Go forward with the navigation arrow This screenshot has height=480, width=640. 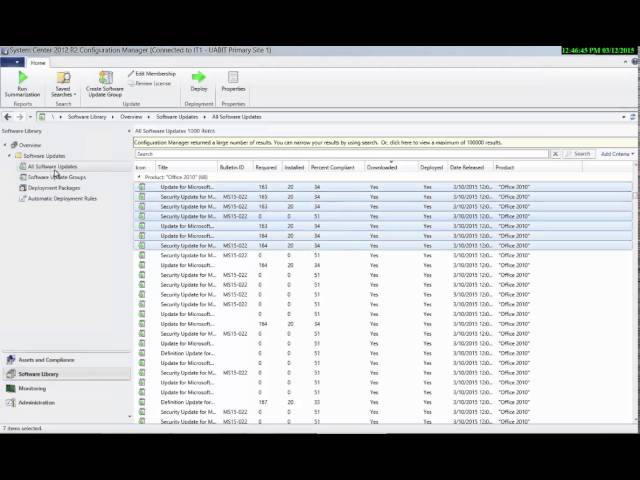(20, 117)
